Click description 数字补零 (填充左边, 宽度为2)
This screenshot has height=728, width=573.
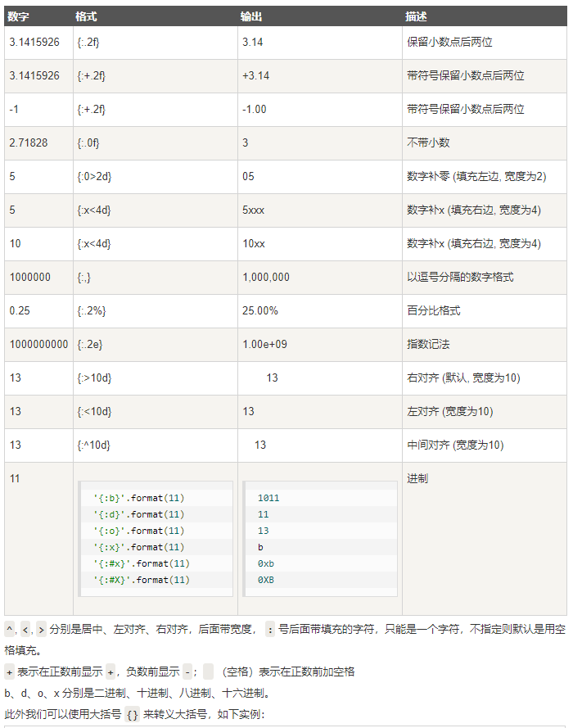click(476, 176)
